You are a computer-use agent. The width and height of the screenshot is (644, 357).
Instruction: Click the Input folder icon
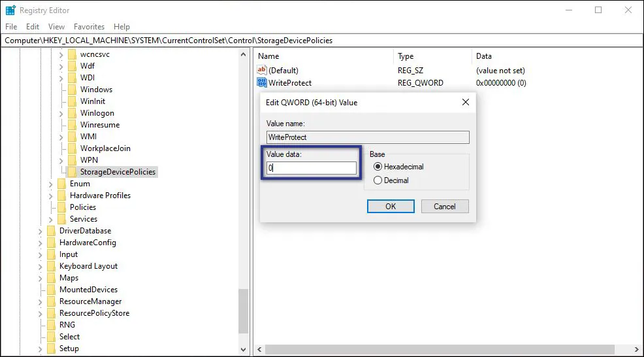point(52,254)
